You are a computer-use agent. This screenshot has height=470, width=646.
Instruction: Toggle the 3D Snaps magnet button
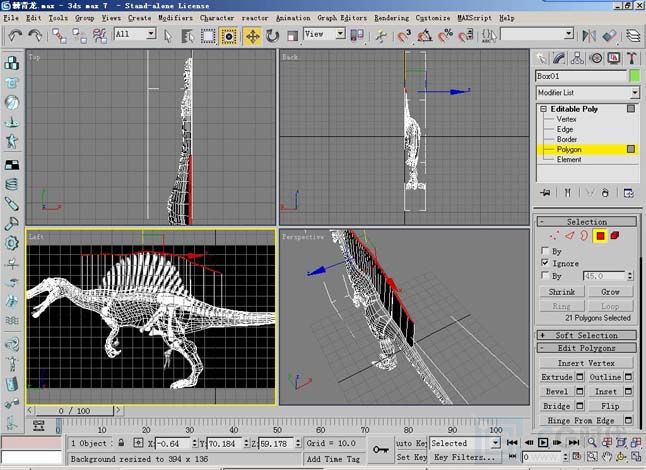click(404, 36)
